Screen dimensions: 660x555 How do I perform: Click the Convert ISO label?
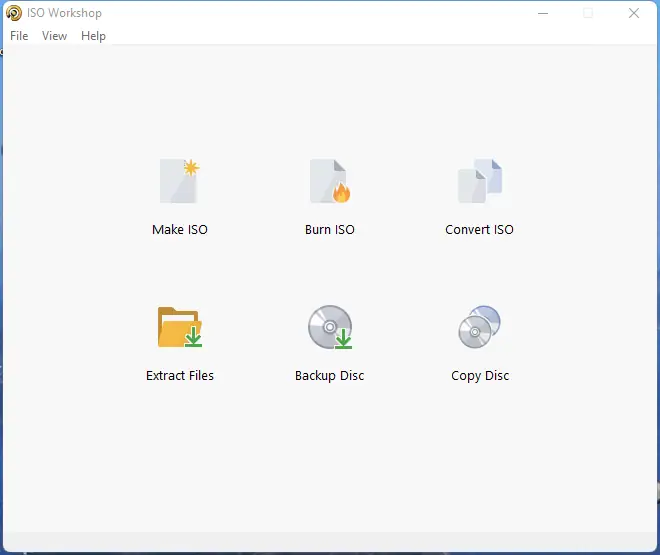coord(479,230)
